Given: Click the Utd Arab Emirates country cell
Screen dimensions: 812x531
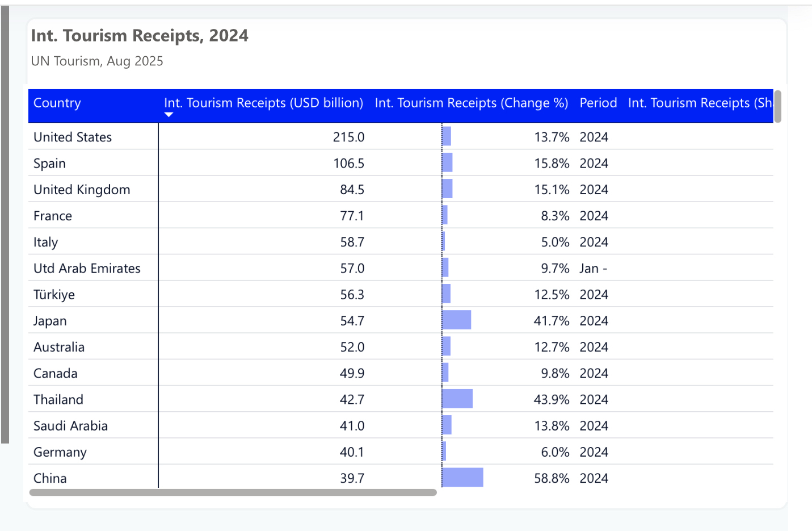Looking at the screenshot, I should point(87,268).
